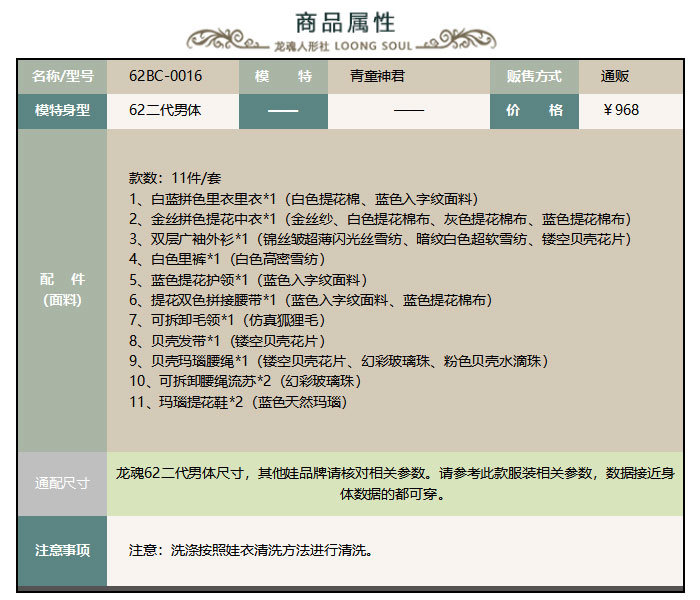The image size is (700, 600).
Task: Select the 价格 header cell
Action: click(534, 110)
